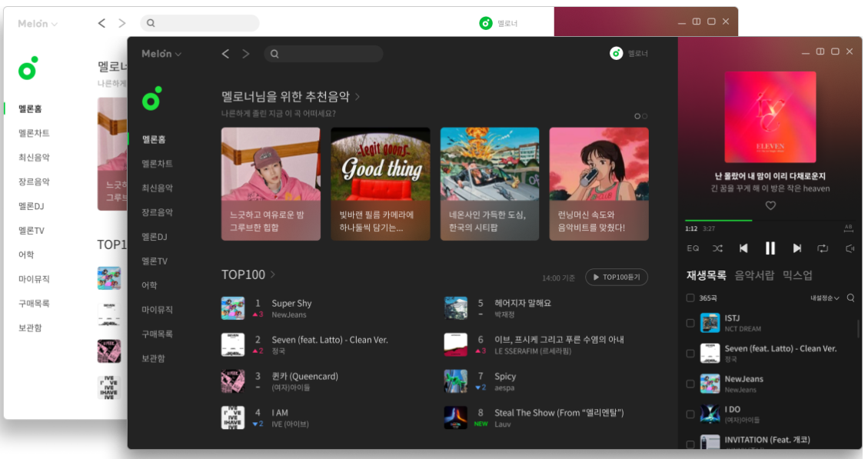The image size is (868, 459).
Task: Click green Melon logo in light sidebar
Action: pos(28,68)
